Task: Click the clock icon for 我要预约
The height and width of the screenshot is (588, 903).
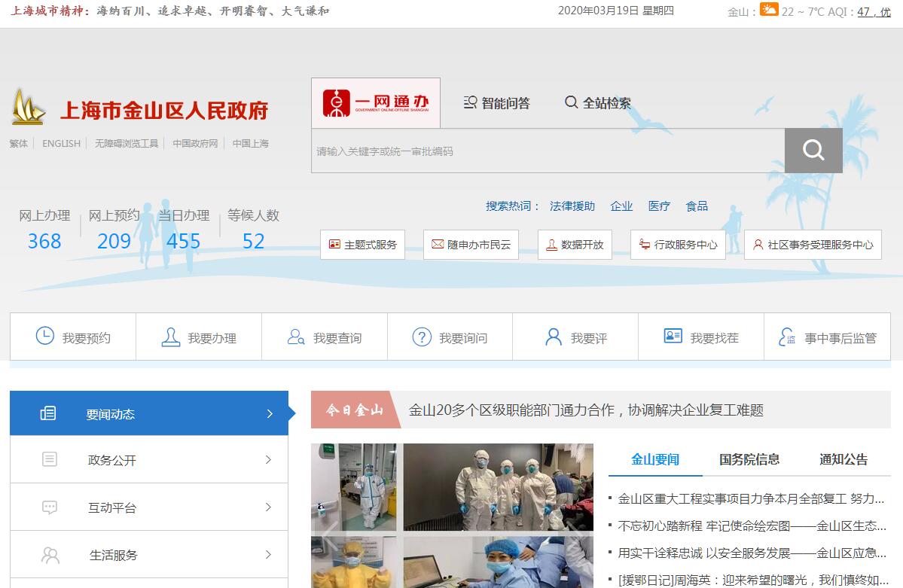Action: 45,337
